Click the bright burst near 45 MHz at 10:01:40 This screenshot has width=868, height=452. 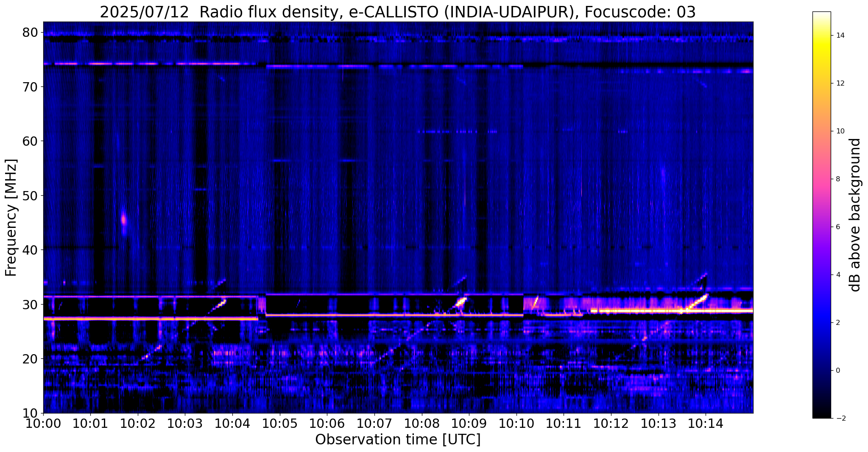point(124,219)
